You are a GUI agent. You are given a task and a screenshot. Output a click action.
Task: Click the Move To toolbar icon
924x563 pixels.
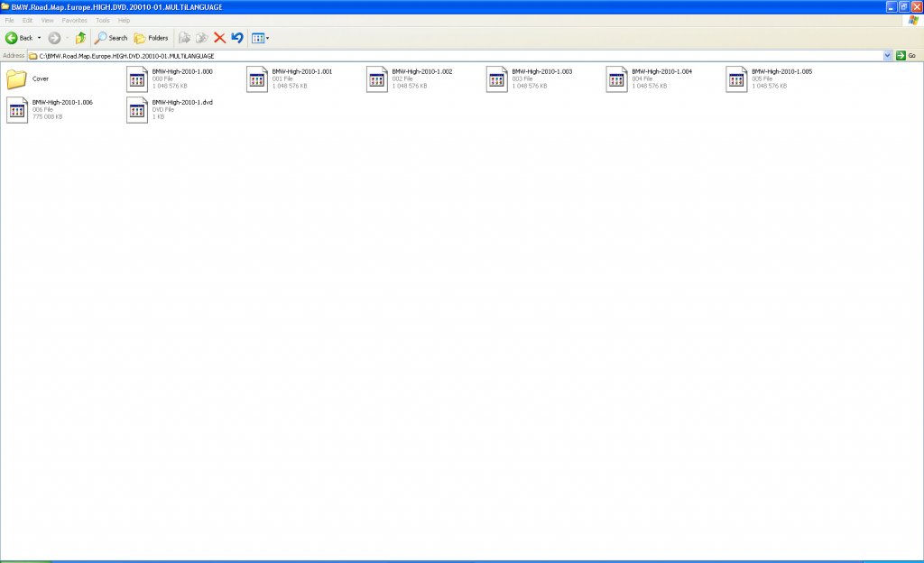(184, 38)
